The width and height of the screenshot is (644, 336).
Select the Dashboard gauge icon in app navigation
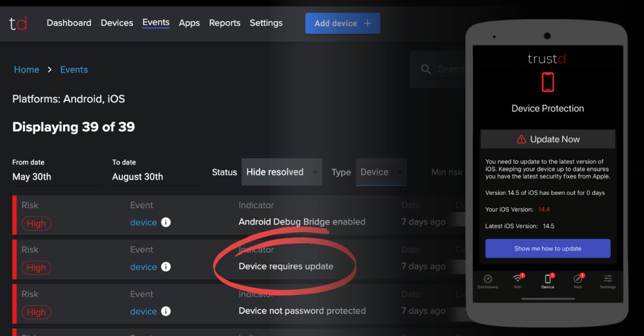click(x=488, y=279)
